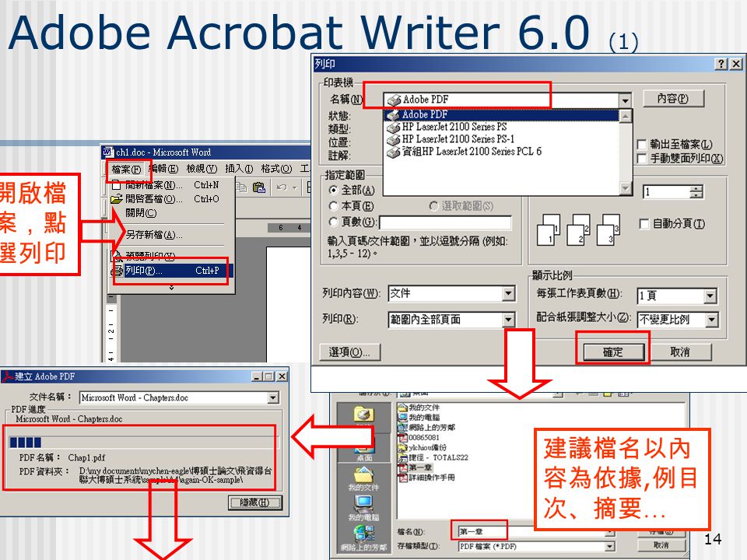Viewport: 747px width, 560px height.
Task: Click the down arrow of the printer list scrollbar
Action: [626, 188]
